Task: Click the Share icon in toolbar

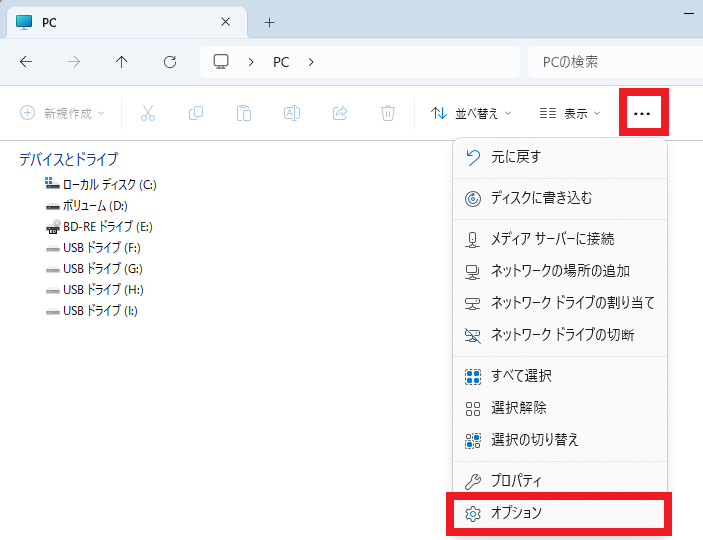Action: [x=340, y=113]
